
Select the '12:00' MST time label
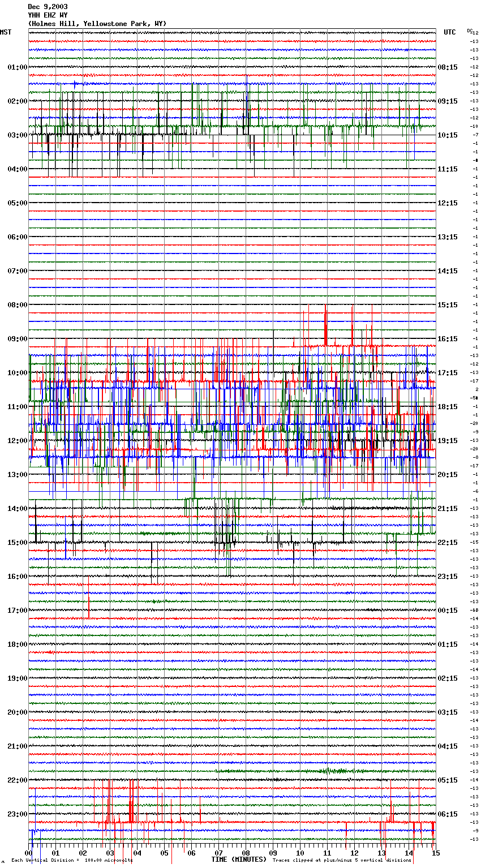tap(18, 441)
